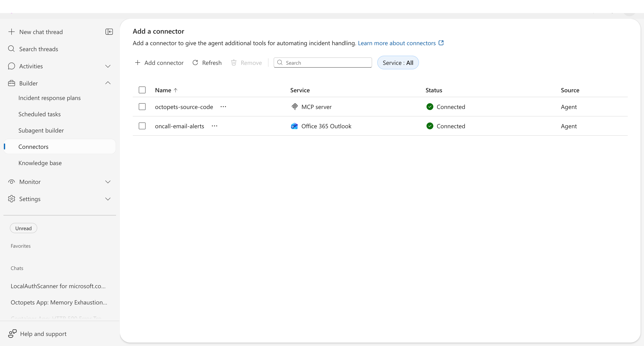Screen dimensions: 644x346
Task: Expand the Monitor section chevron
Action: pos(108,182)
